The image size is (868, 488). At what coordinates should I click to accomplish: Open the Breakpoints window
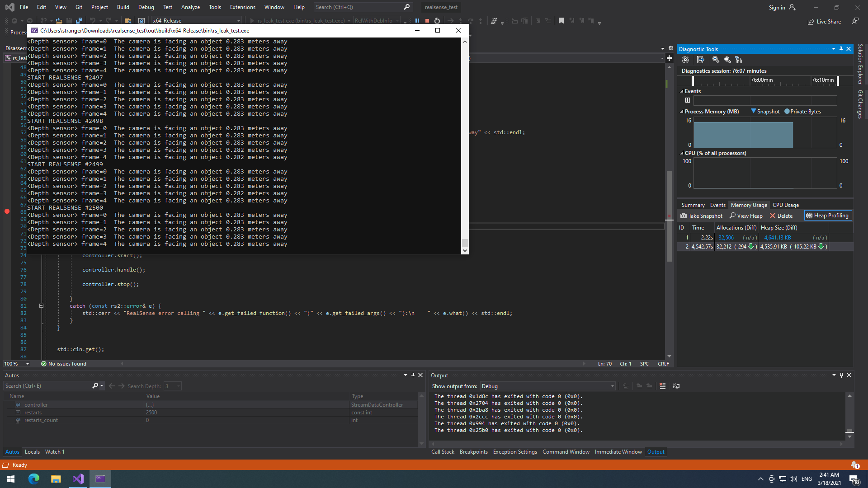(x=473, y=451)
